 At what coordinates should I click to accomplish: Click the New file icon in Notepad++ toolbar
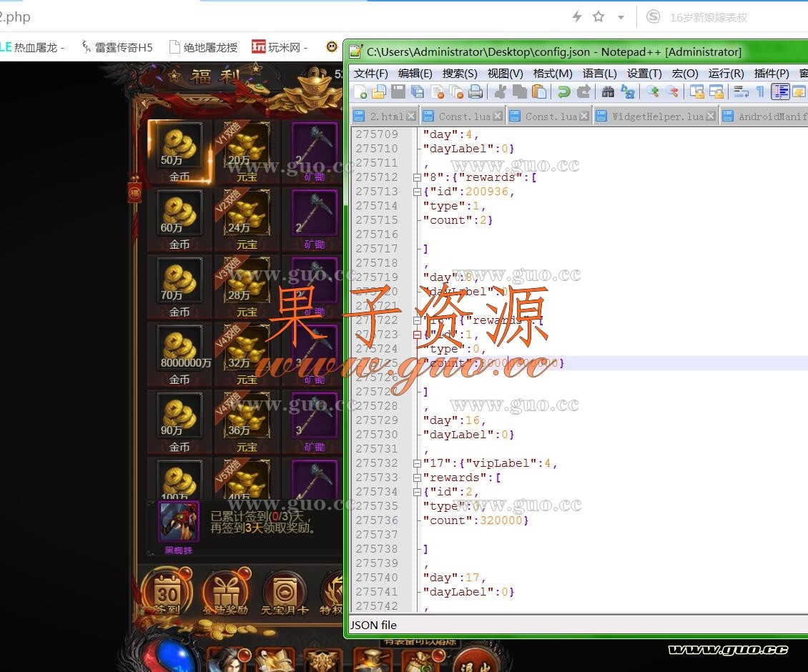click(360, 92)
